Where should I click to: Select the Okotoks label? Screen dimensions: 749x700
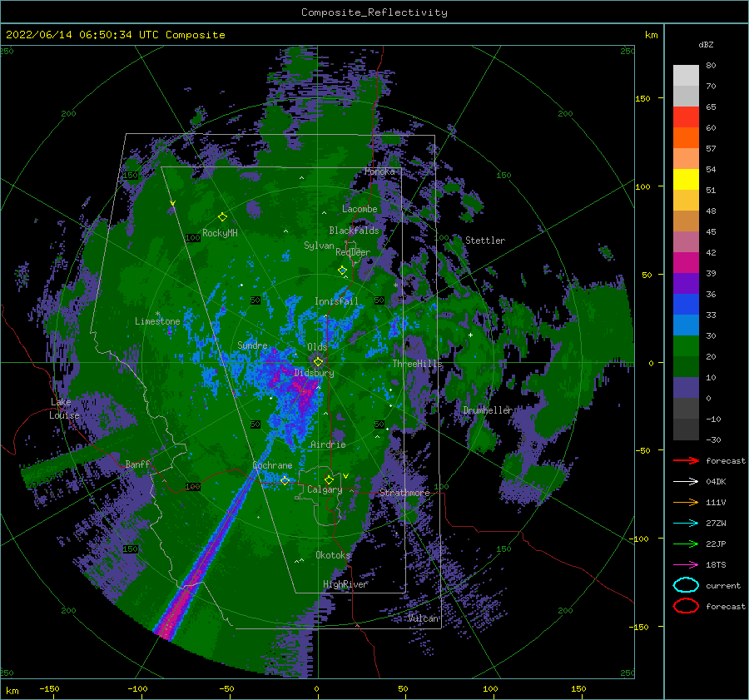(x=333, y=555)
